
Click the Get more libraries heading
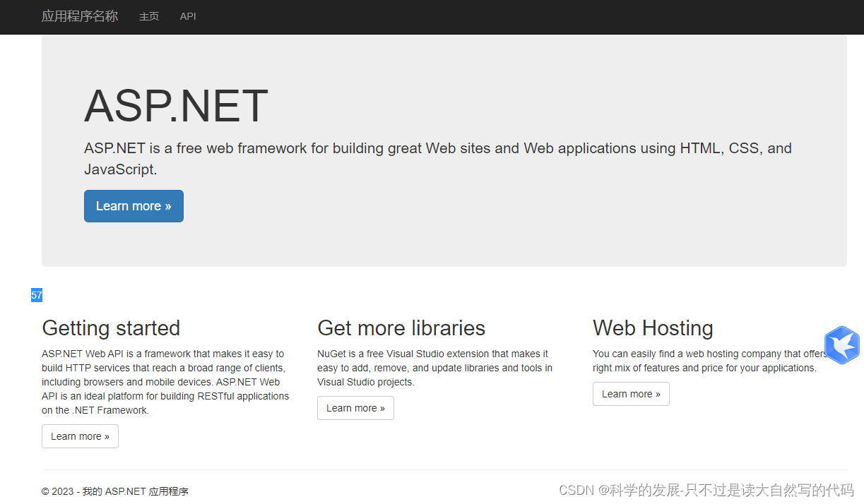coord(401,328)
